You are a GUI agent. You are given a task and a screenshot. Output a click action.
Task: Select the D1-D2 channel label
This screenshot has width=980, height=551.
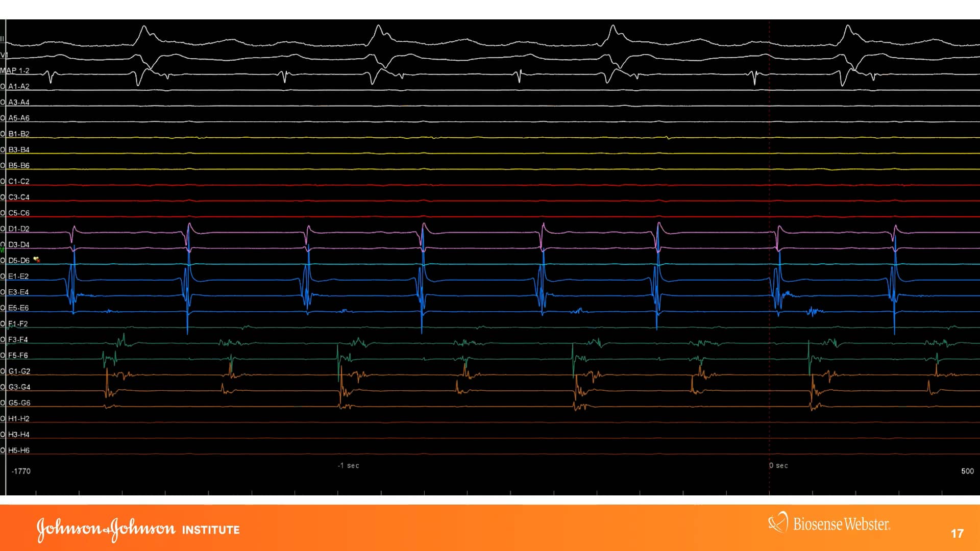[x=19, y=229]
